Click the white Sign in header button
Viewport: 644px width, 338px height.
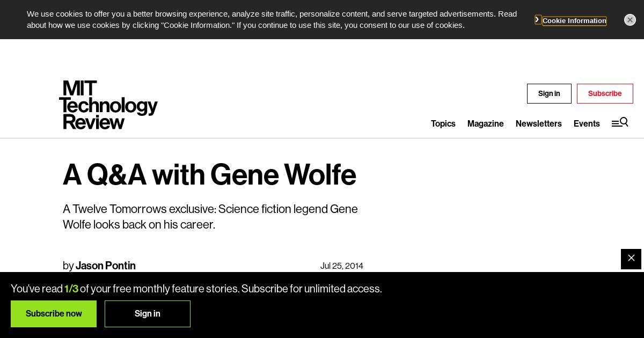pos(549,94)
